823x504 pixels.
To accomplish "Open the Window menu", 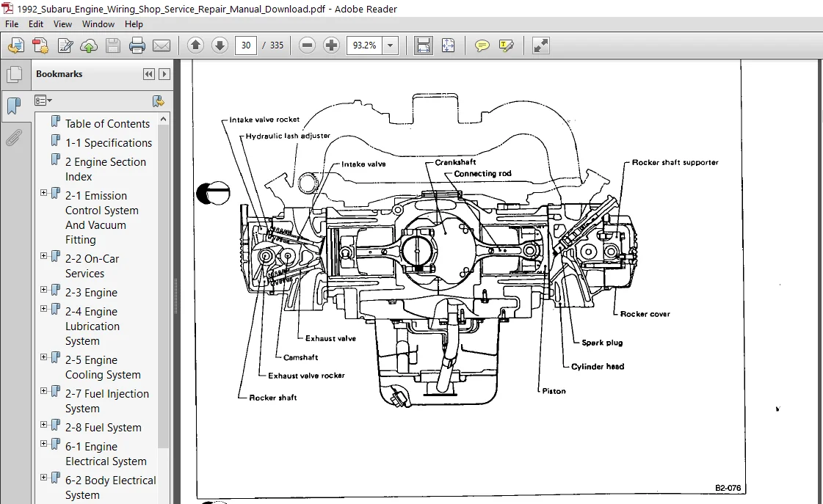I will (98, 24).
